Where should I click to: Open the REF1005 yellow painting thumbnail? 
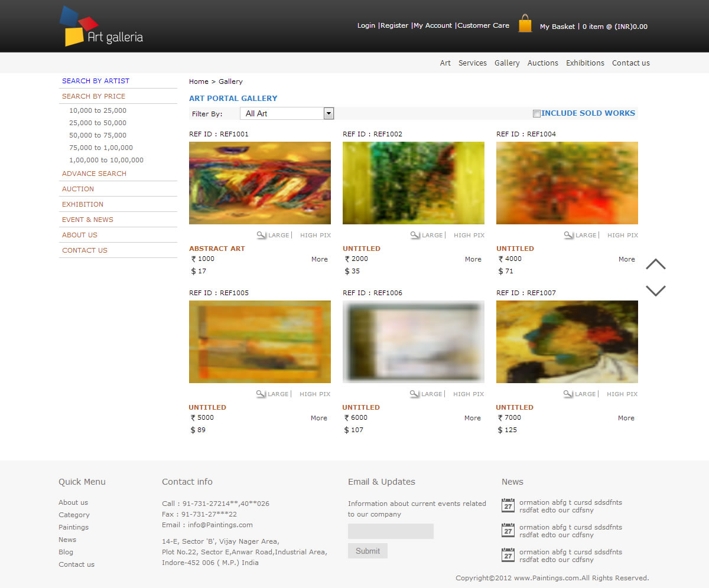pos(260,342)
